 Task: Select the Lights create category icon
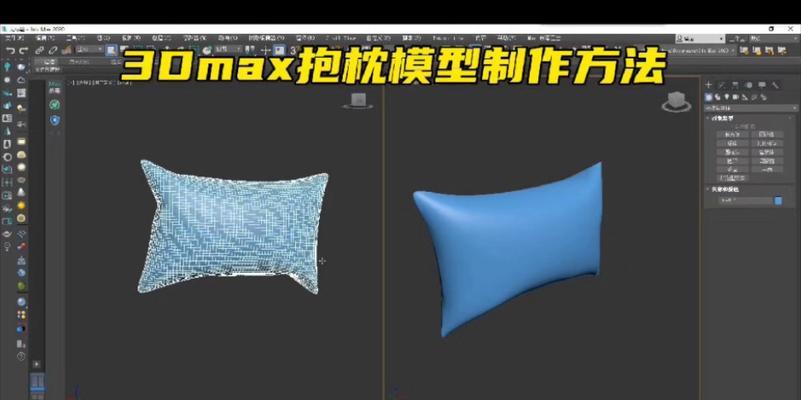coord(726,97)
